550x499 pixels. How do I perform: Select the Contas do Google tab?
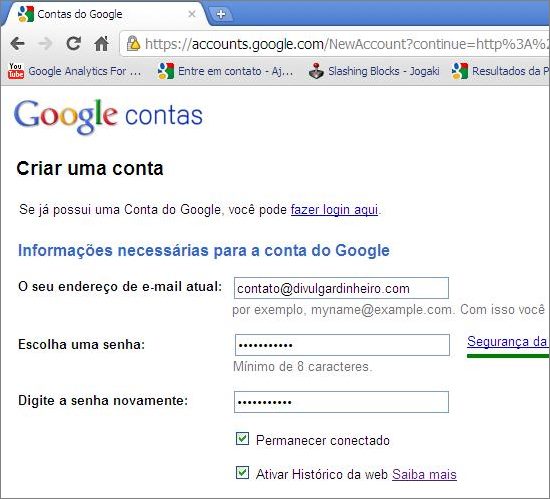point(105,14)
